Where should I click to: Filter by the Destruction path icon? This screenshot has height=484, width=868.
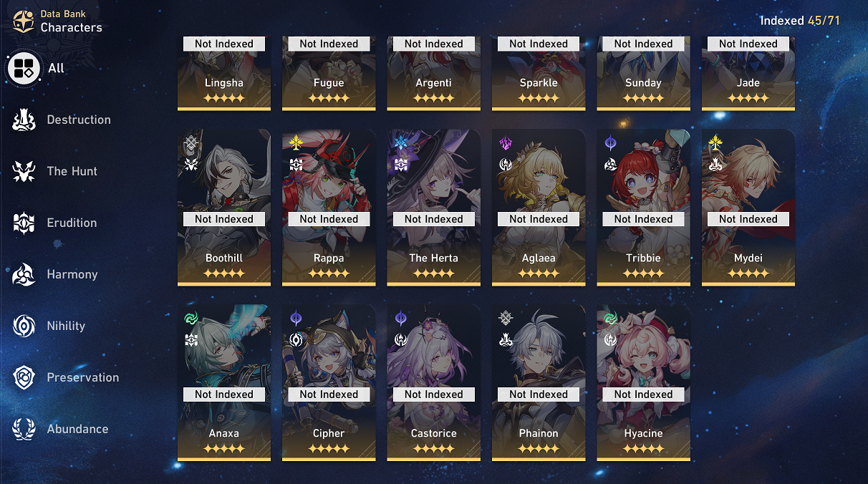[24, 120]
